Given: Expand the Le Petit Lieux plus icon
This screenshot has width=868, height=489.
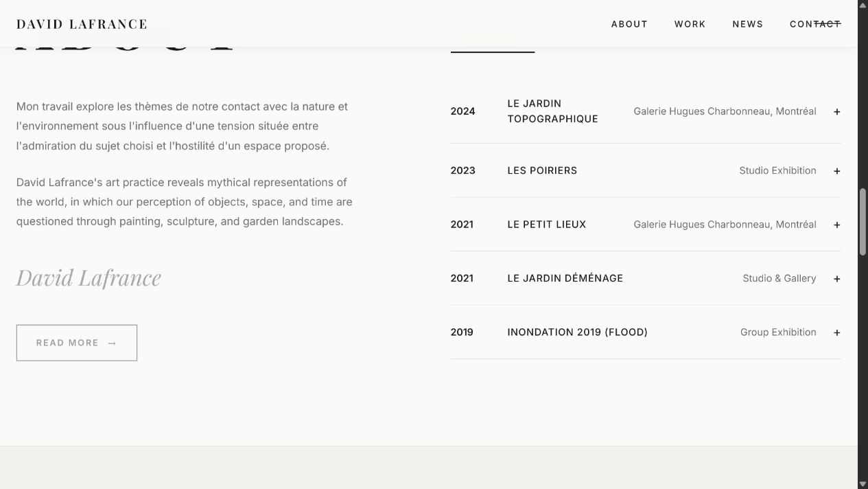Looking at the screenshot, I should pos(836,225).
